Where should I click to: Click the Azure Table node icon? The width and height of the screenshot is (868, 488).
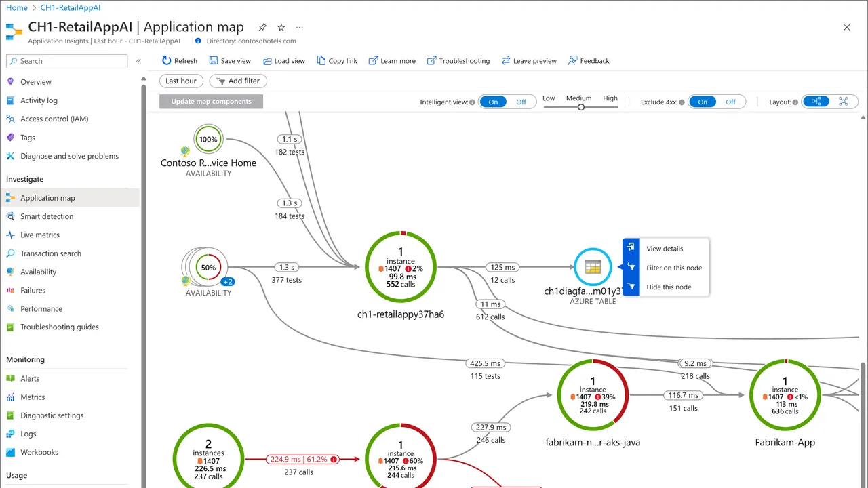(x=593, y=267)
